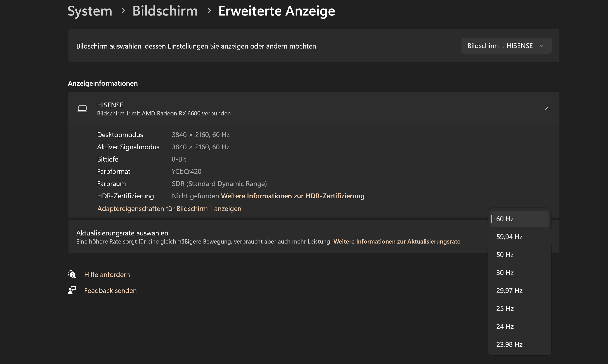Click the laptop monitor icon beside HISENSE
Image resolution: width=608 pixels, height=364 pixels.
tap(82, 109)
